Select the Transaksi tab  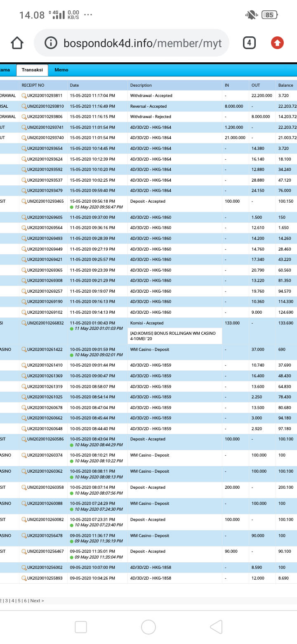tap(32, 70)
